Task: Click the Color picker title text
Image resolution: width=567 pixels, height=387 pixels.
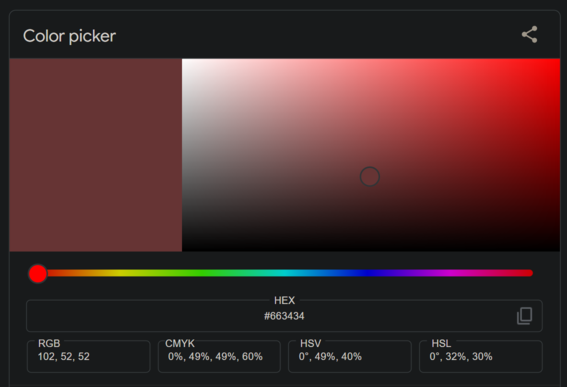Action: (69, 36)
